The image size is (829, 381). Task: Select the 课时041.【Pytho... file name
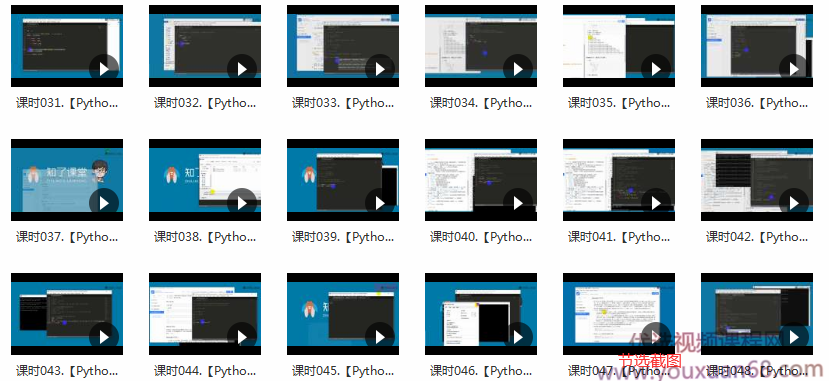point(619,237)
